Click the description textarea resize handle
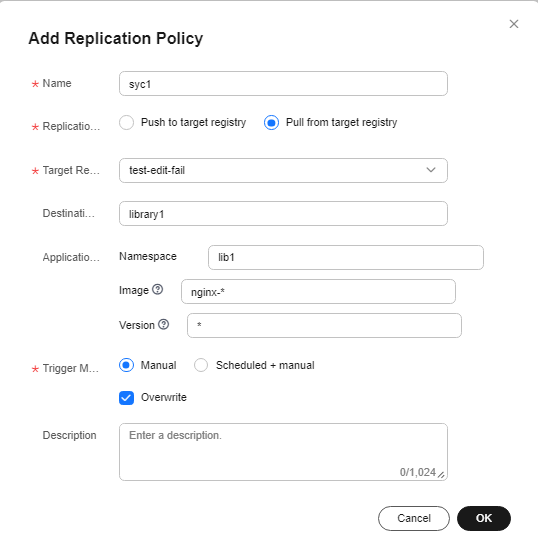 [441, 475]
